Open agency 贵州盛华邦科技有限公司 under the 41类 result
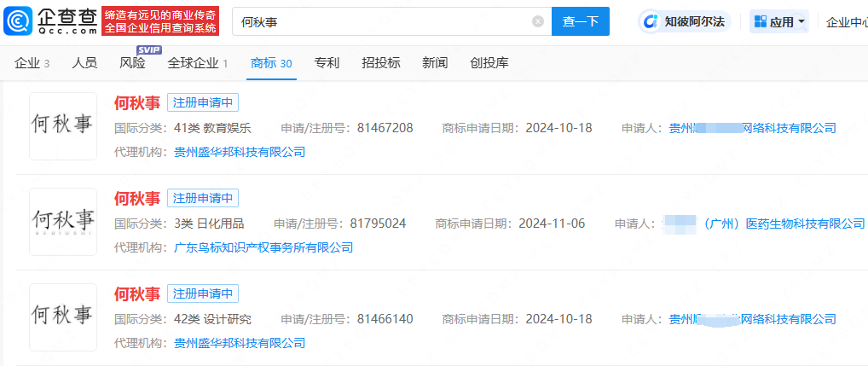The image size is (868, 366). click(240, 152)
